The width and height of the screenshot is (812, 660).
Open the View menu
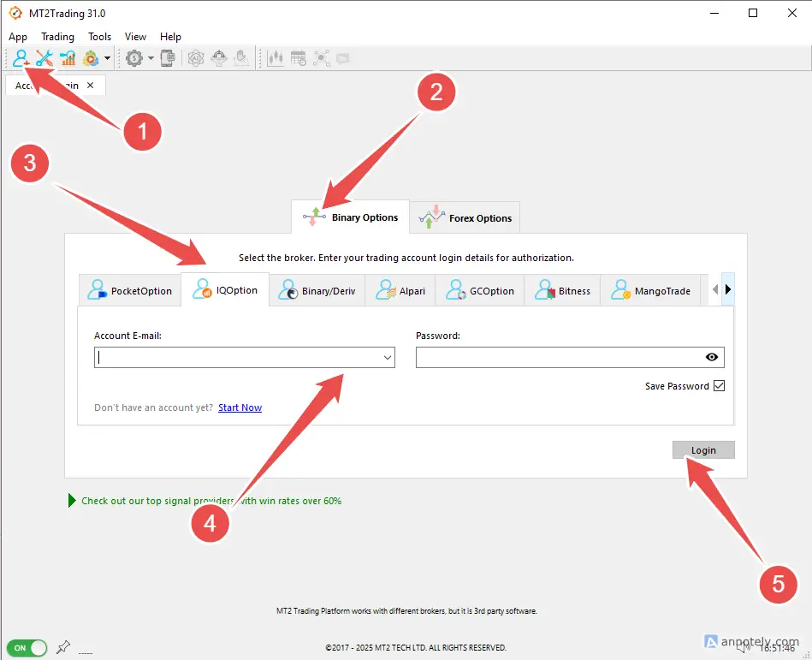coord(136,37)
